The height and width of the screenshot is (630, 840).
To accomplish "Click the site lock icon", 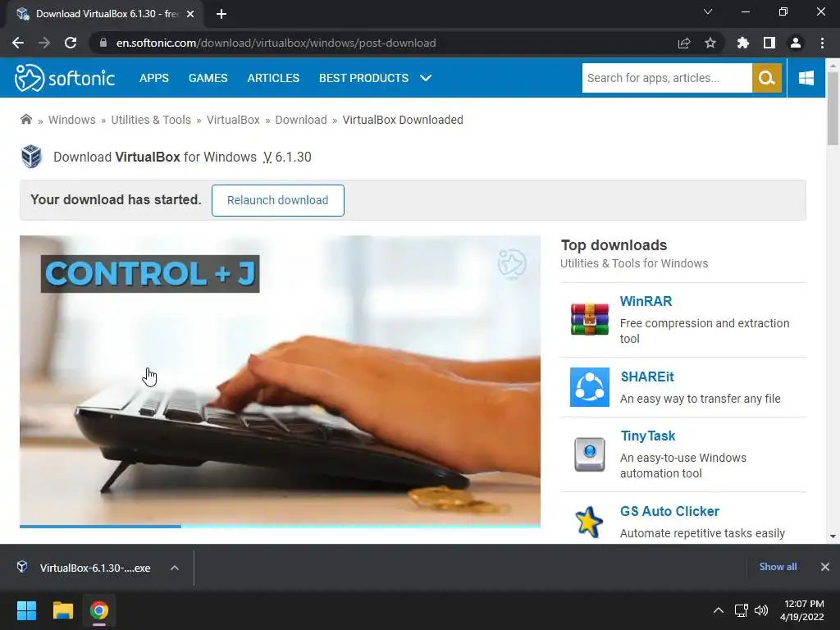I will [x=103, y=43].
